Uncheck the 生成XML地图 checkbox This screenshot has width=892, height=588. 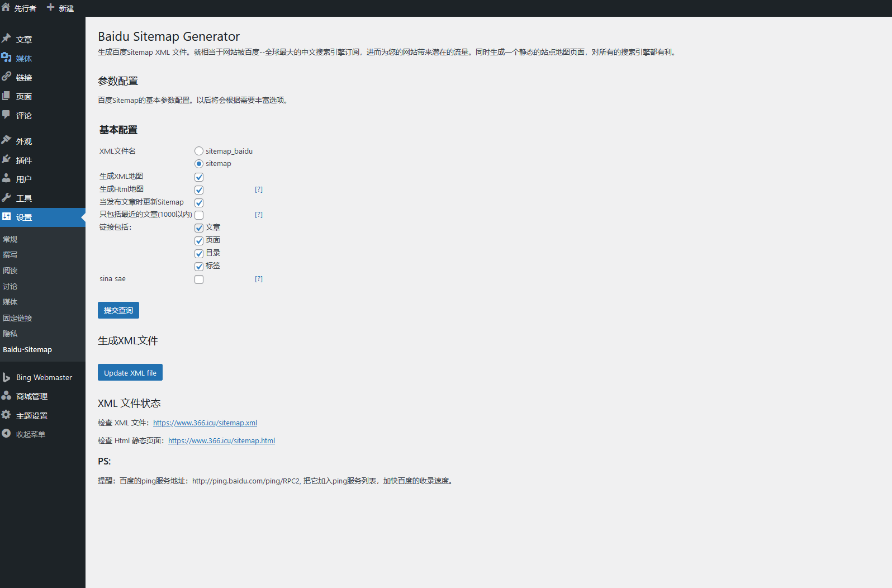pyautogui.click(x=199, y=177)
